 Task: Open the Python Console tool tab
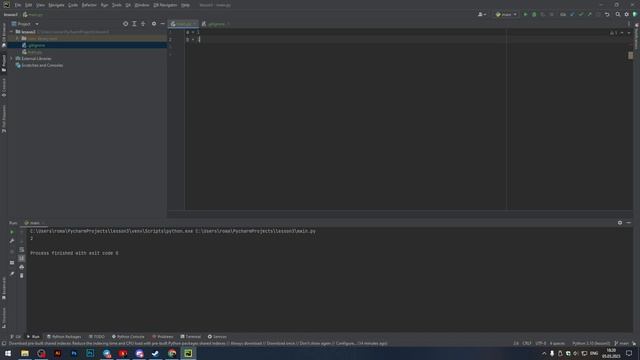point(128,337)
